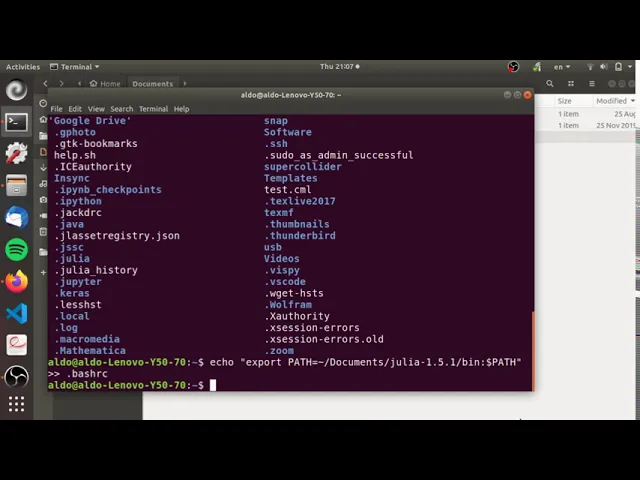The width and height of the screenshot is (640, 480).
Task: Open the File menu in terminal
Action: pyautogui.click(x=56, y=109)
